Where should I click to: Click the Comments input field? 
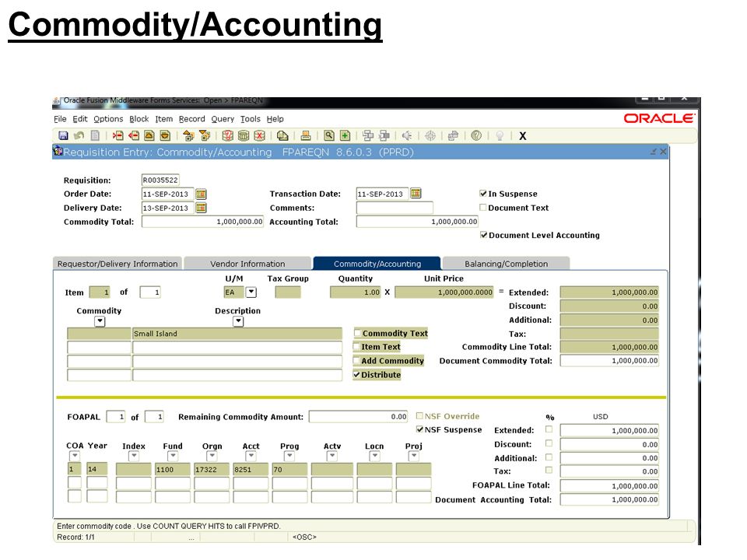coord(395,208)
